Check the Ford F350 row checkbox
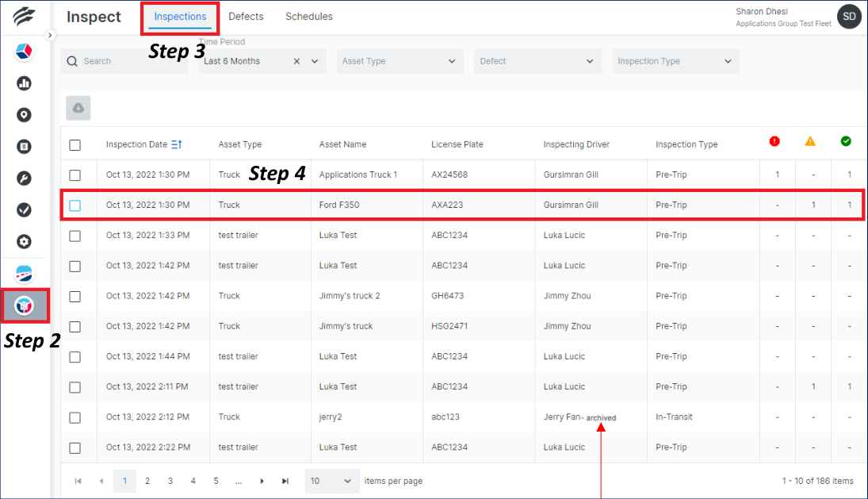The image size is (868, 499). (76, 204)
